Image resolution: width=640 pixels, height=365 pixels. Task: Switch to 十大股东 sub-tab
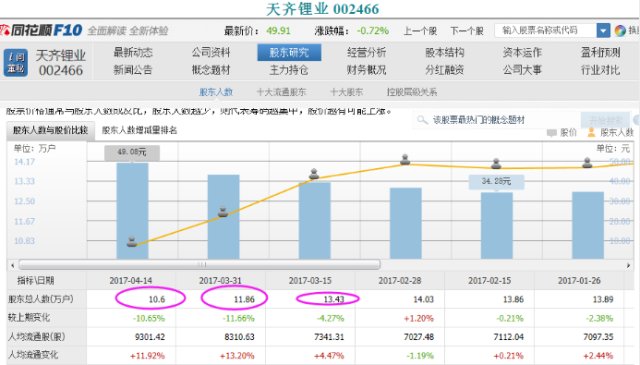click(347, 92)
